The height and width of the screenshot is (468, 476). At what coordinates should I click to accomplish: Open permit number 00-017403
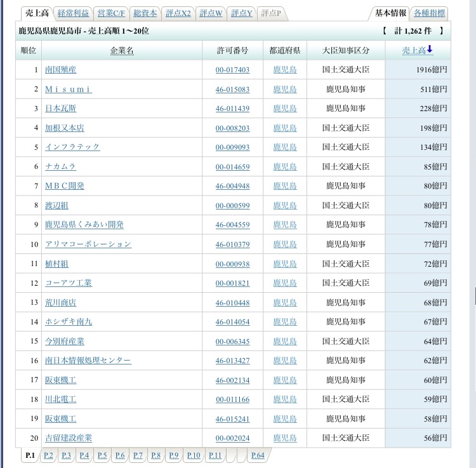[x=232, y=70]
